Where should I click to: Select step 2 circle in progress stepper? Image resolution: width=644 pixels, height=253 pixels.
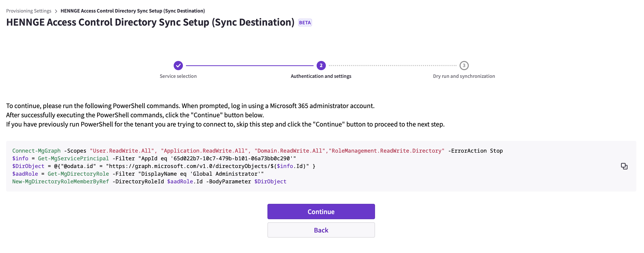click(321, 66)
